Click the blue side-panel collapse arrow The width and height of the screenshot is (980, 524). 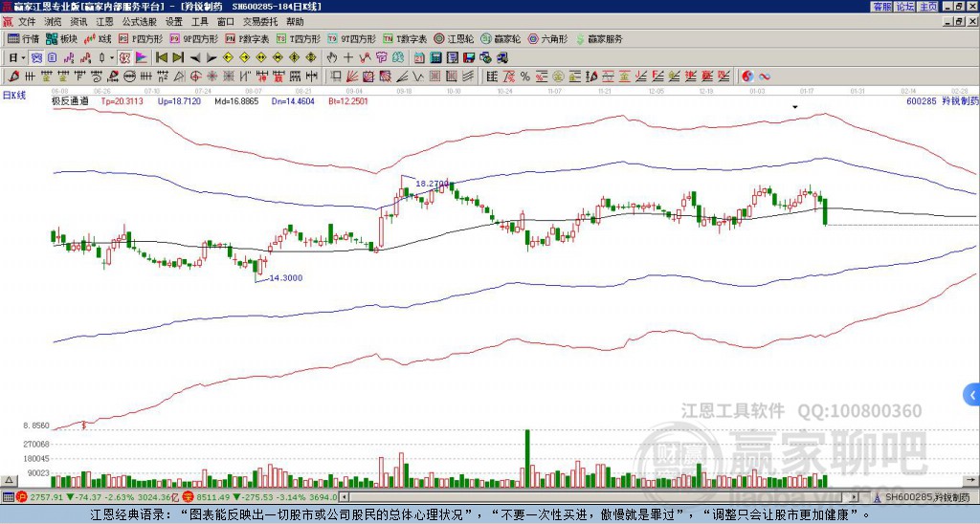point(971,395)
